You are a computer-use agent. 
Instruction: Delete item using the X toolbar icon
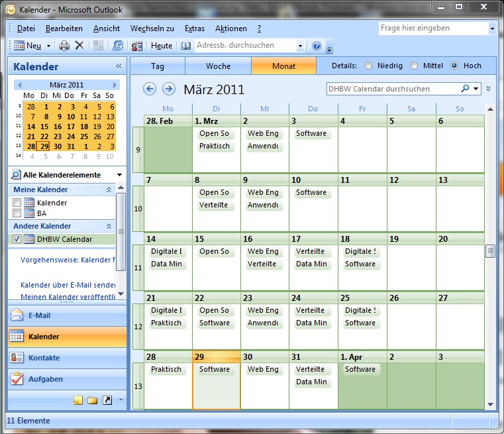(79, 45)
